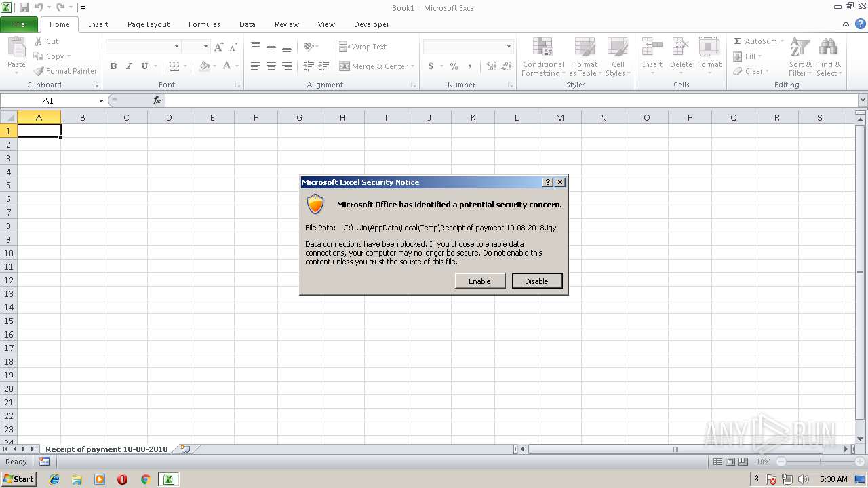Open Sort & Filter menu
Screen dimensions: 868x488
[800, 58]
